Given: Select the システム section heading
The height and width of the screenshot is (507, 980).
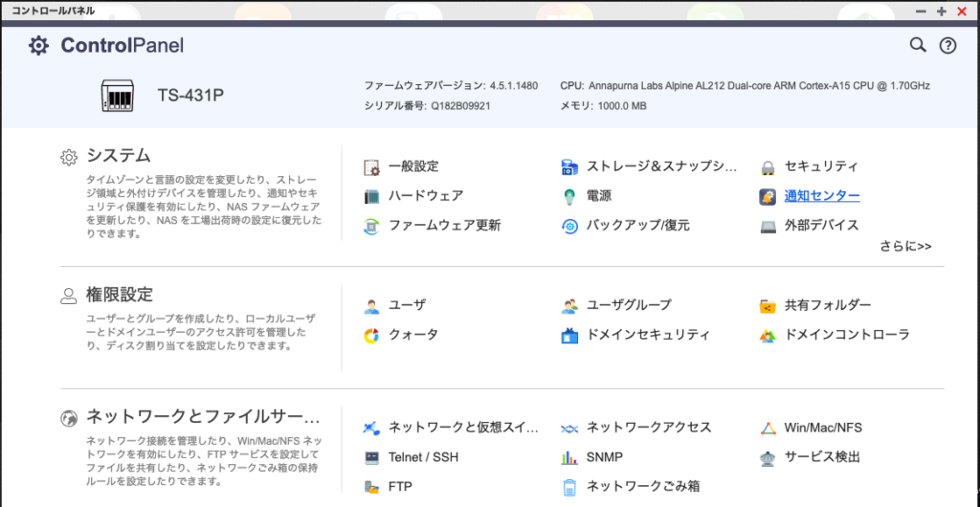Looking at the screenshot, I should click(119, 155).
